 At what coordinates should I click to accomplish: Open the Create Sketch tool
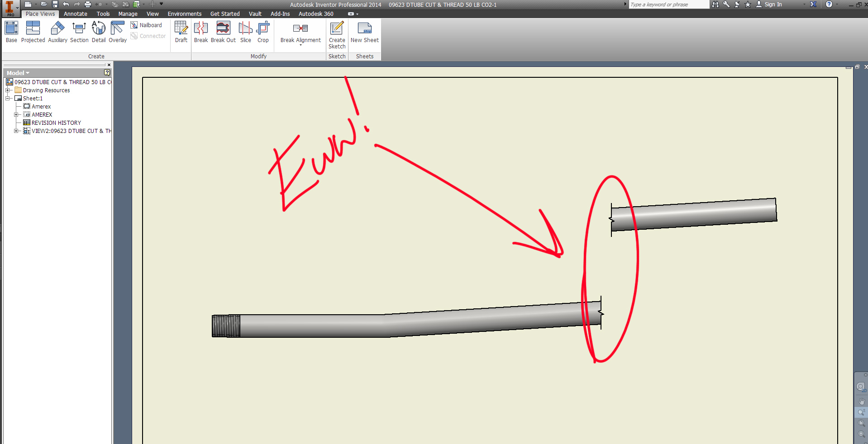point(337,35)
